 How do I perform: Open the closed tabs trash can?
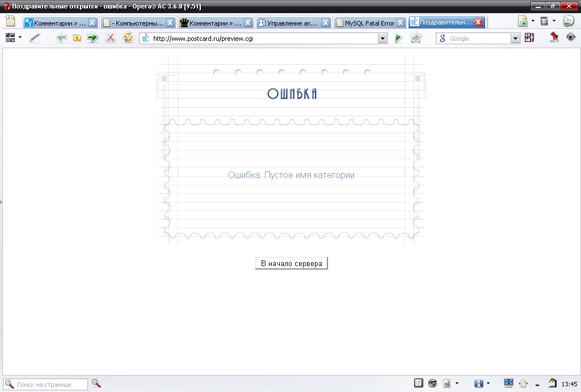(x=544, y=21)
